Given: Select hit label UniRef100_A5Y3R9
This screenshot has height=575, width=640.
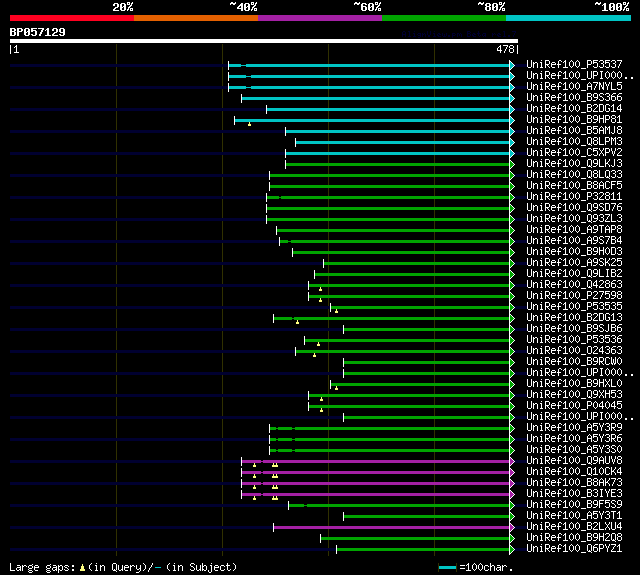Looking at the screenshot, I should (x=574, y=428).
